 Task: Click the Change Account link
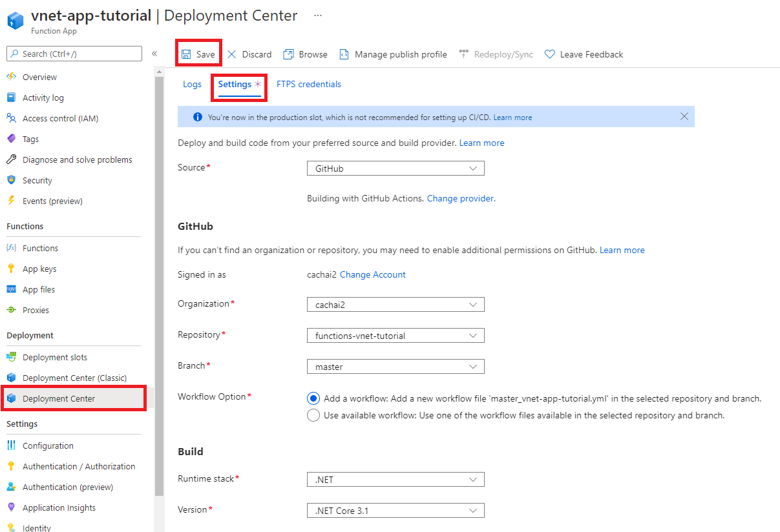pos(373,274)
